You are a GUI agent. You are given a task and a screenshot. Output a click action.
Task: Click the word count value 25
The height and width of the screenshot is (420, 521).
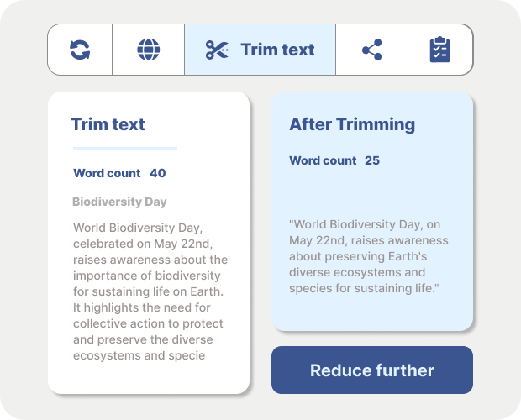pos(372,160)
